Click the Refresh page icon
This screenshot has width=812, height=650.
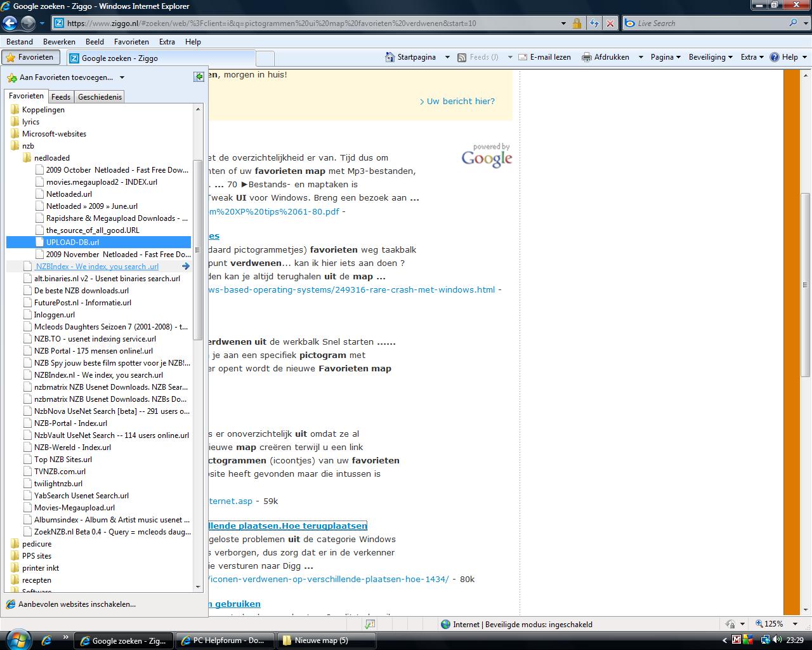(x=594, y=23)
